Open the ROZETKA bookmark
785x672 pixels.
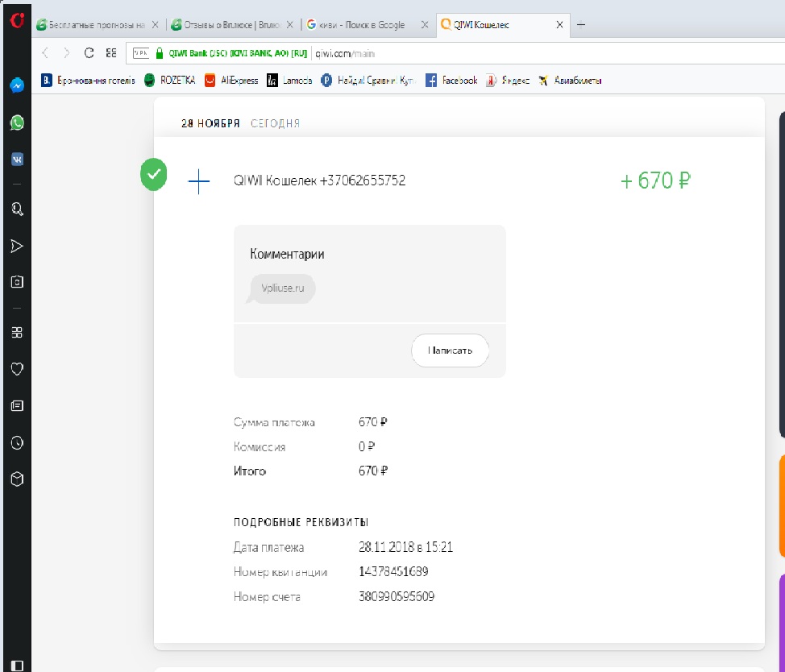click(170, 80)
